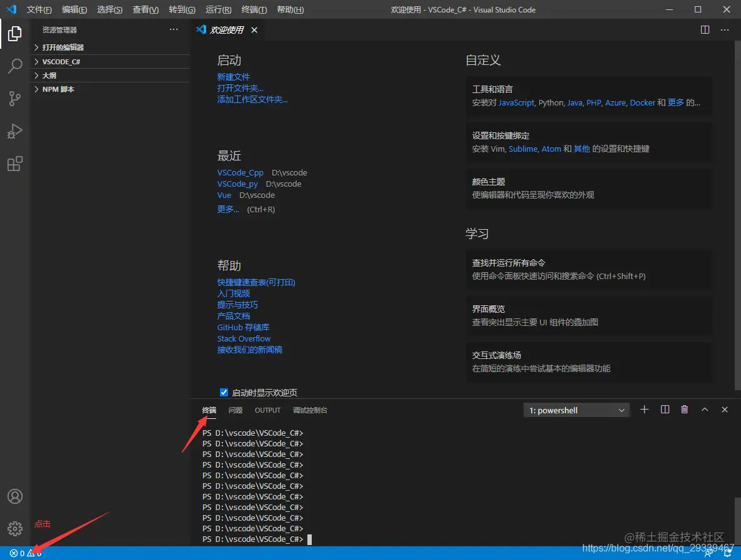Open the Stack Overflow link
Viewport: 741px width, 560px height.
click(x=244, y=338)
